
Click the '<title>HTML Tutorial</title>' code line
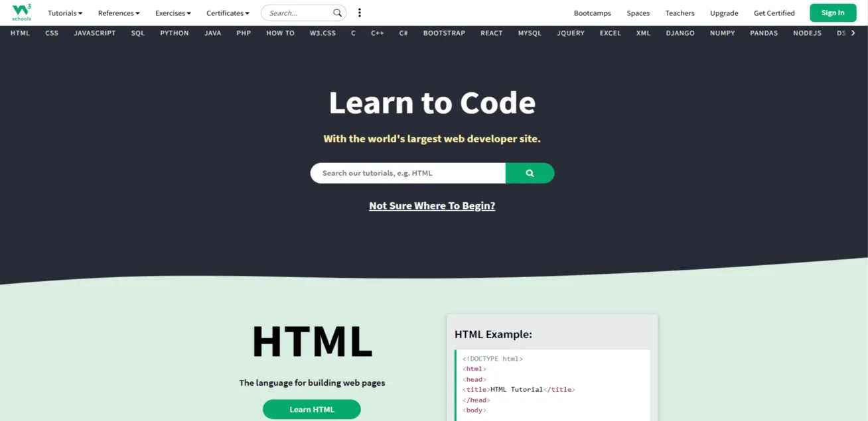click(519, 390)
